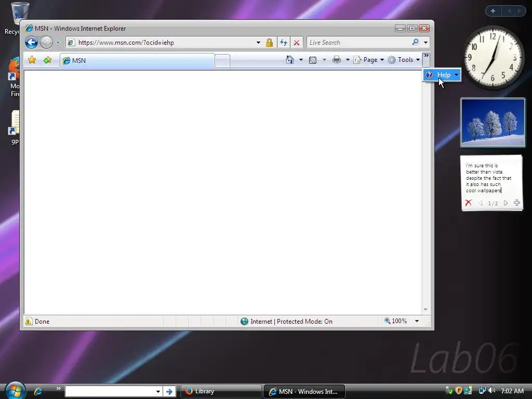Switch to the Library taskbar button
Image resolution: width=532 pixels, height=399 pixels.
point(221,391)
